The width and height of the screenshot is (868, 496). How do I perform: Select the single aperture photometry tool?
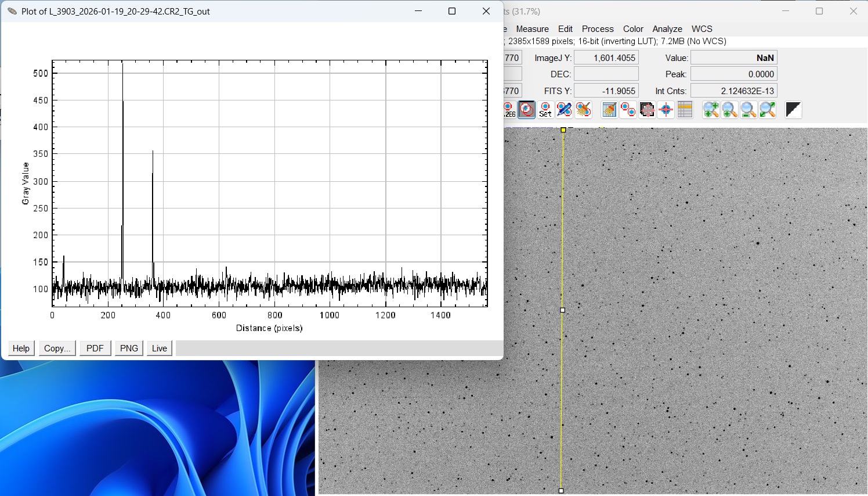pyautogui.click(x=526, y=109)
